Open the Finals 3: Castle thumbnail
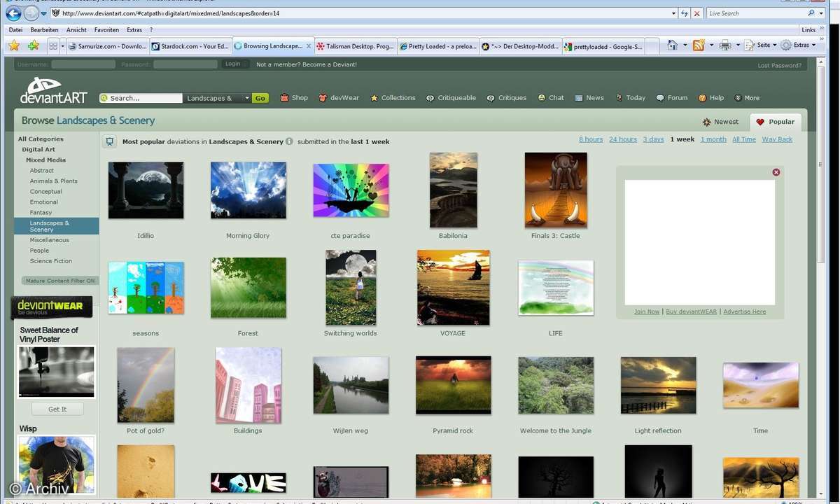Image resolution: width=840 pixels, height=504 pixels. tap(556, 190)
